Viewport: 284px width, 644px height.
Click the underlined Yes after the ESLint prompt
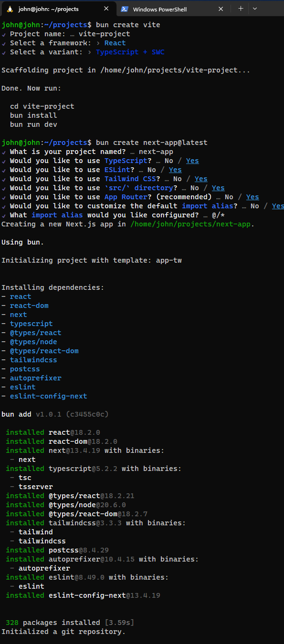tap(175, 170)
